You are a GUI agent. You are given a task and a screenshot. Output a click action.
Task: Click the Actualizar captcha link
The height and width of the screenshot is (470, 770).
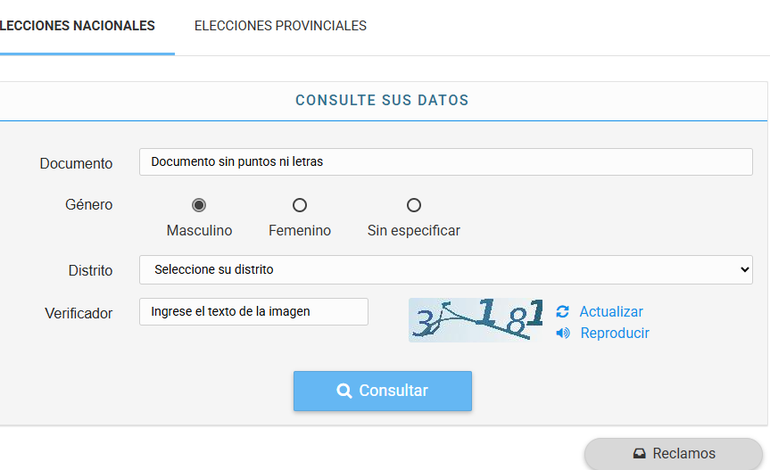click(611, 312)
